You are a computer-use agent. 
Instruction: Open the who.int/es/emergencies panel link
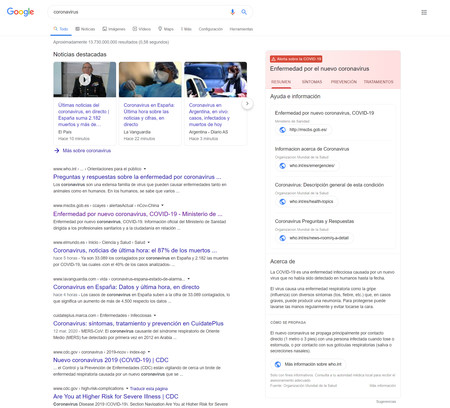[307, 166]
